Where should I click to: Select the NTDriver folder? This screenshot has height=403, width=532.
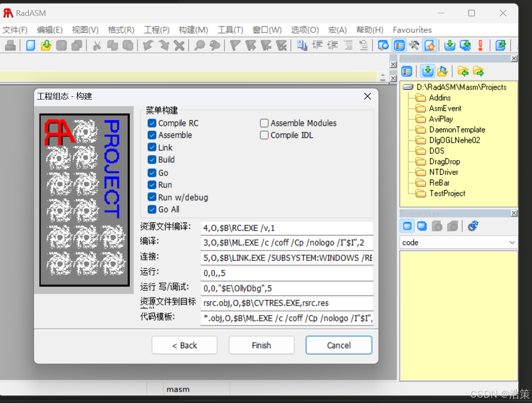coord(444,172)
